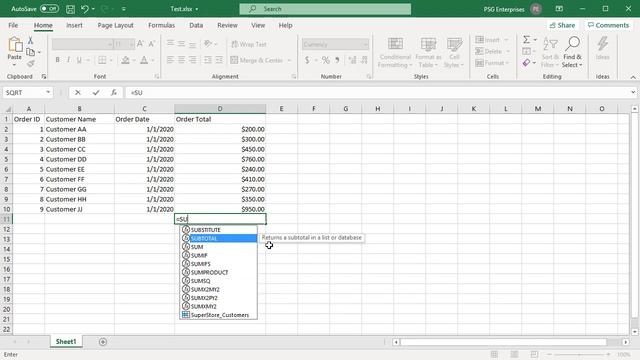
Task: Click the Font Color A swatch
Action: coord(144,60)
